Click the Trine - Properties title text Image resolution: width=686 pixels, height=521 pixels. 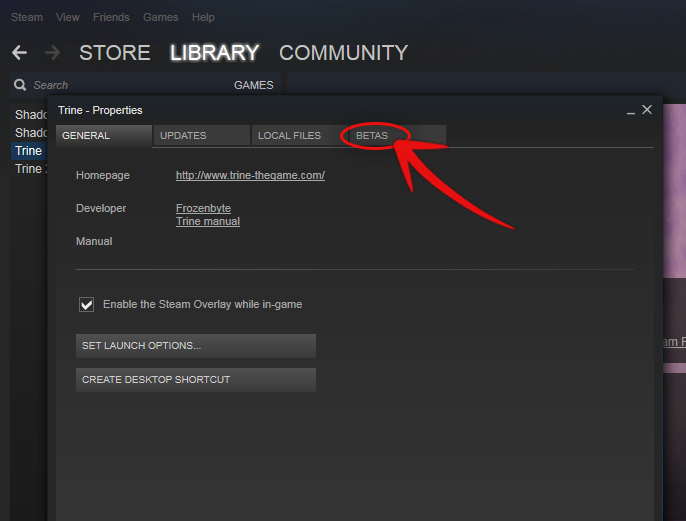pyautogui.click(x=100, y=110)
